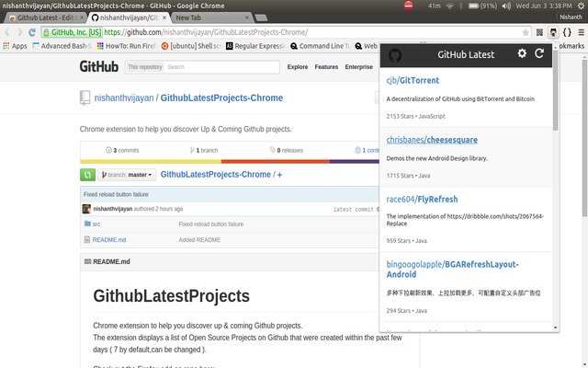Click the green compare branches button

pos(87,175)
